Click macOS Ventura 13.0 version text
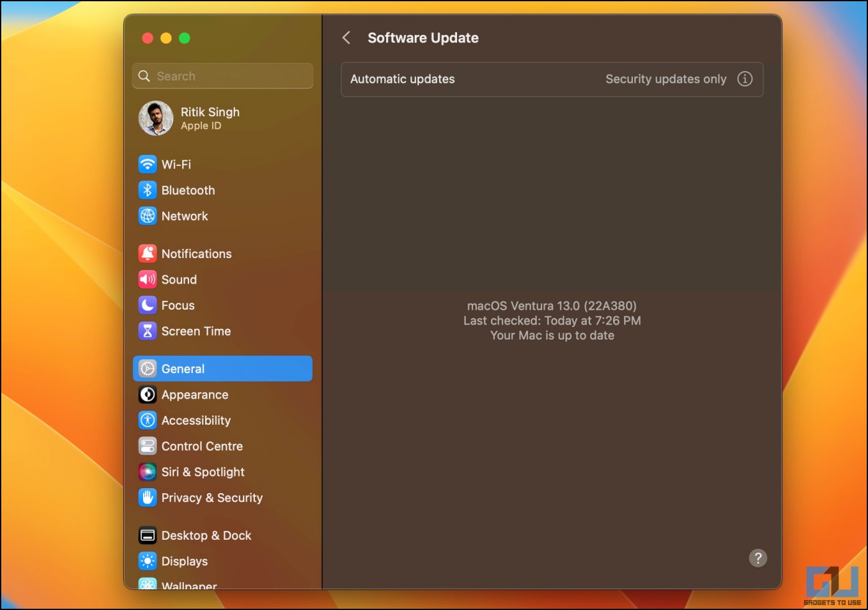The width and height of the screenshot is (868, 610). [552, 306]
